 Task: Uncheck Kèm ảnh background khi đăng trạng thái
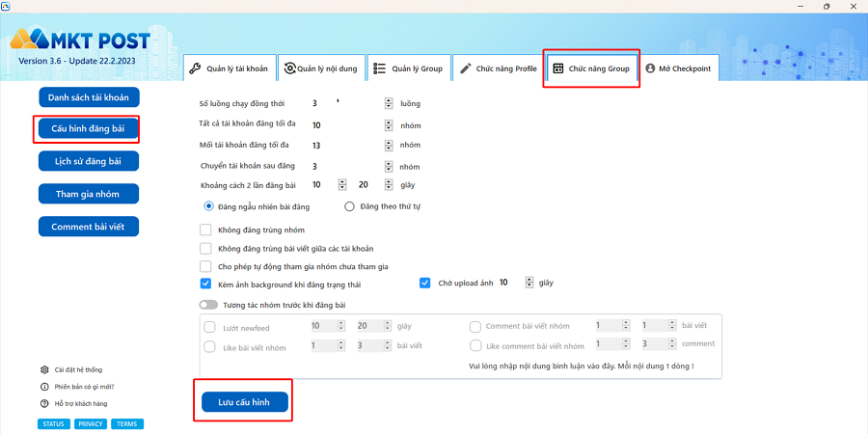point(205,284)
